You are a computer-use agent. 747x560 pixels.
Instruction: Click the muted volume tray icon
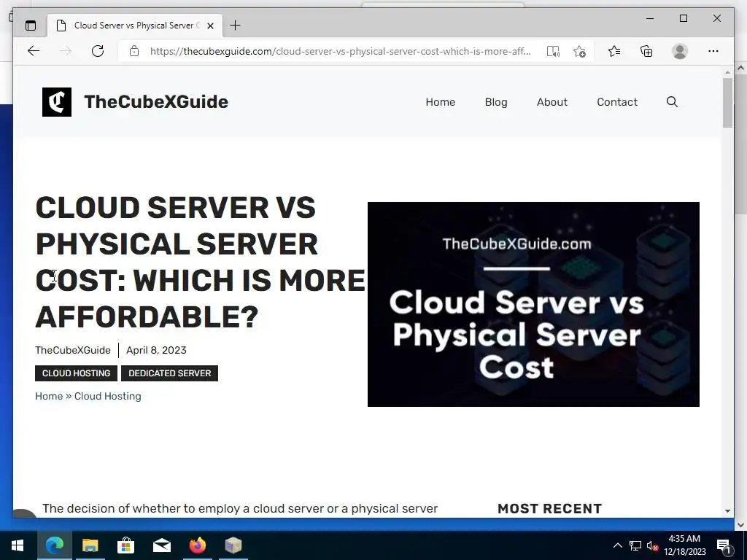652,545
